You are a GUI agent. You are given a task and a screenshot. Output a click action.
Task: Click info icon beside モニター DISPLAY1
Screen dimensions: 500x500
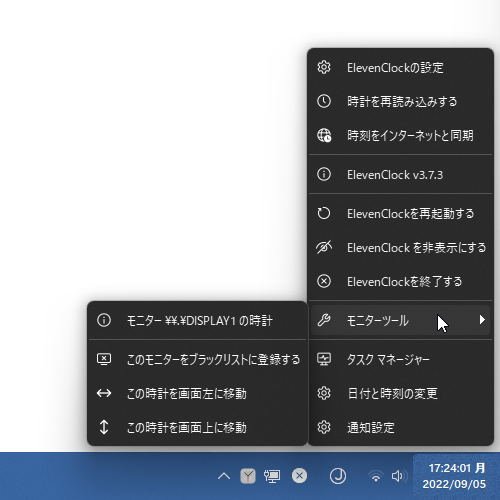[x=104, y=320]
